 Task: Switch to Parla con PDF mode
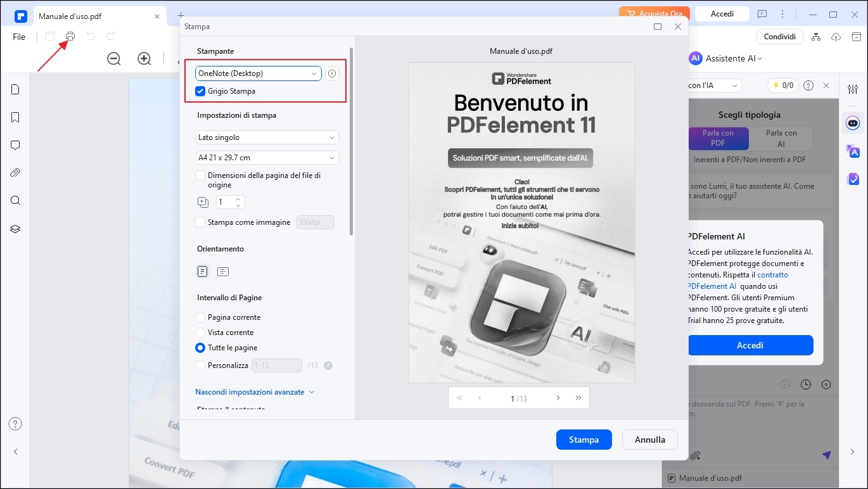tap(718, 138)
